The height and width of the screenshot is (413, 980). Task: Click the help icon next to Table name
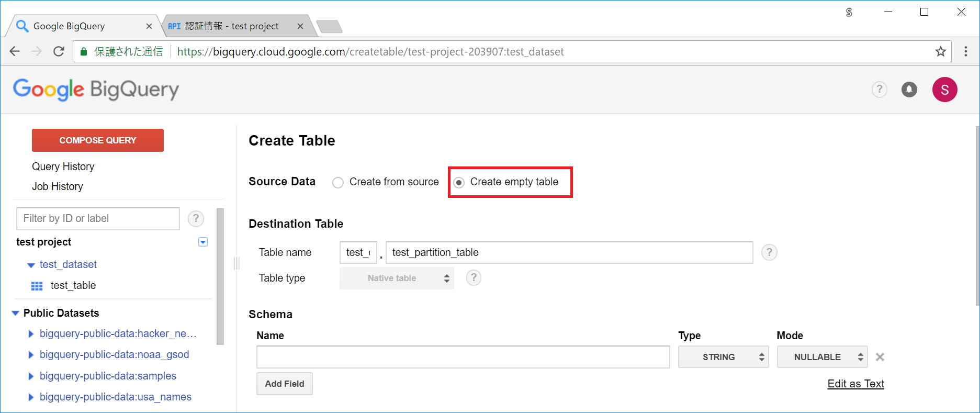click(769, 252)
